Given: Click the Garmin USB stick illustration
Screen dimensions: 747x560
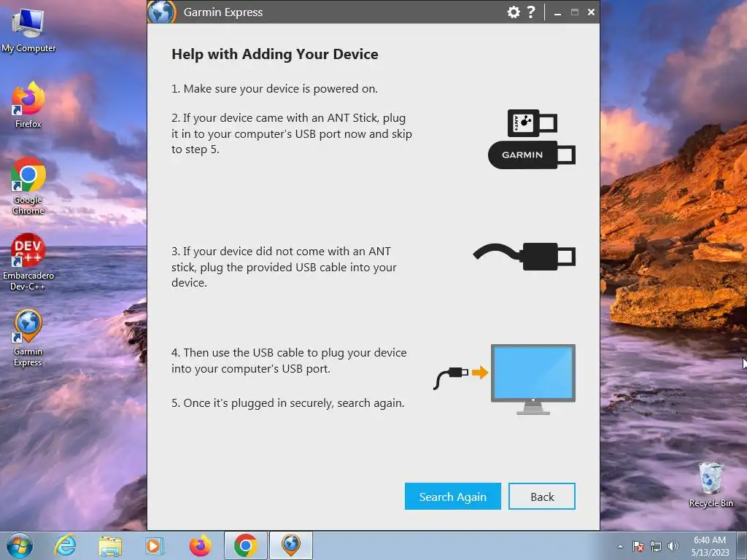Looking at the screenshot, I should click(532, 155).
